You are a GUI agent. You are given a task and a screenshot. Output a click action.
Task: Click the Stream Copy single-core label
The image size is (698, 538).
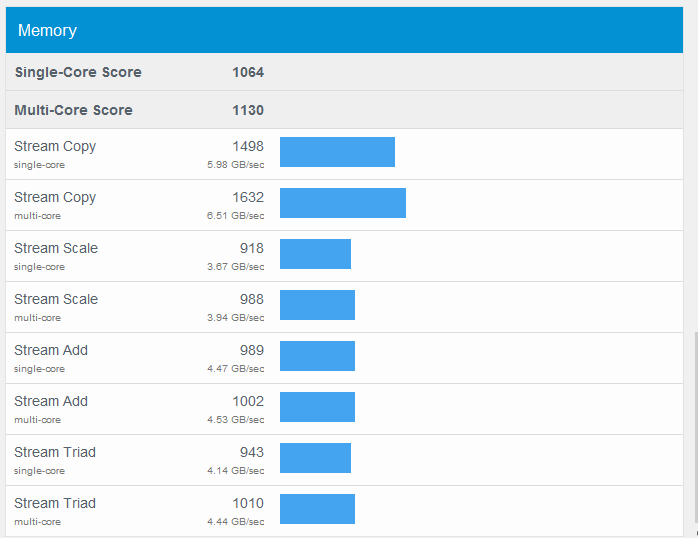(55, 146)
